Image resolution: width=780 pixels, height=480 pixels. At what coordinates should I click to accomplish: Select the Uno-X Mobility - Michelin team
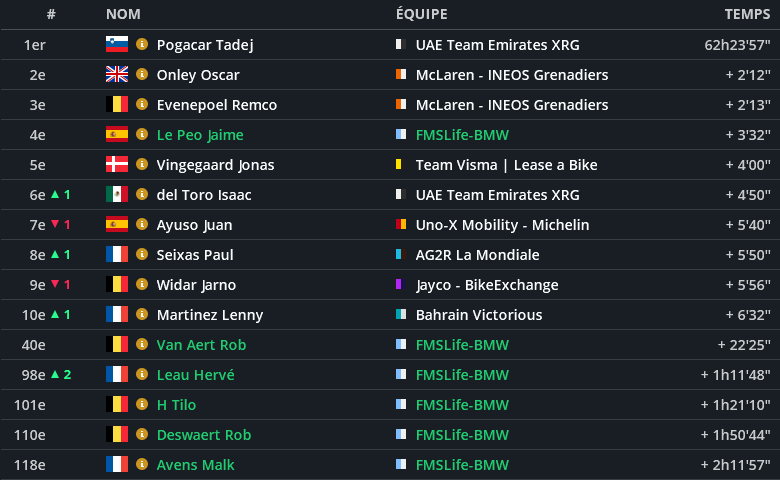coord(502,225)
